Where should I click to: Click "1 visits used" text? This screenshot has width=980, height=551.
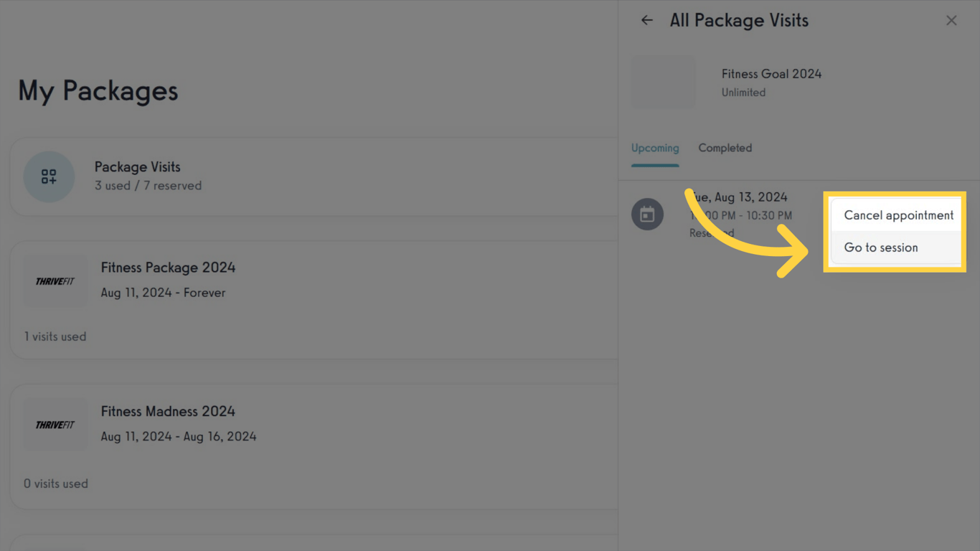55,336
